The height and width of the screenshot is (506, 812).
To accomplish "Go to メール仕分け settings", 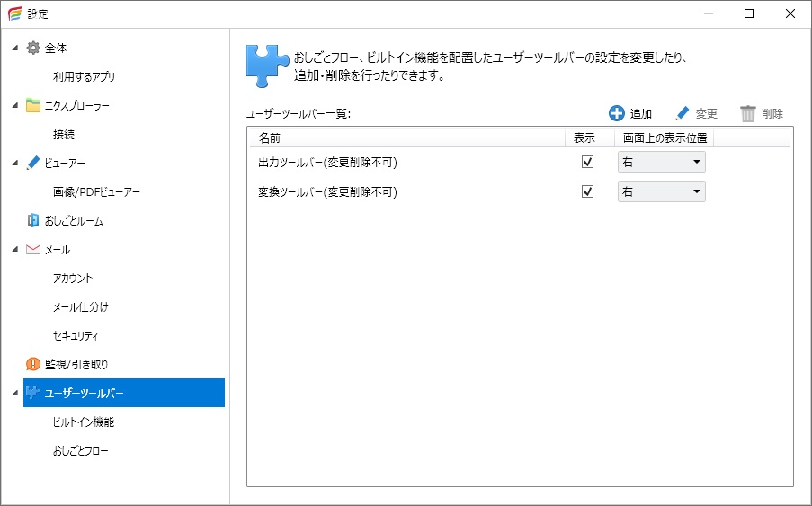I will [x=81, y=306].
